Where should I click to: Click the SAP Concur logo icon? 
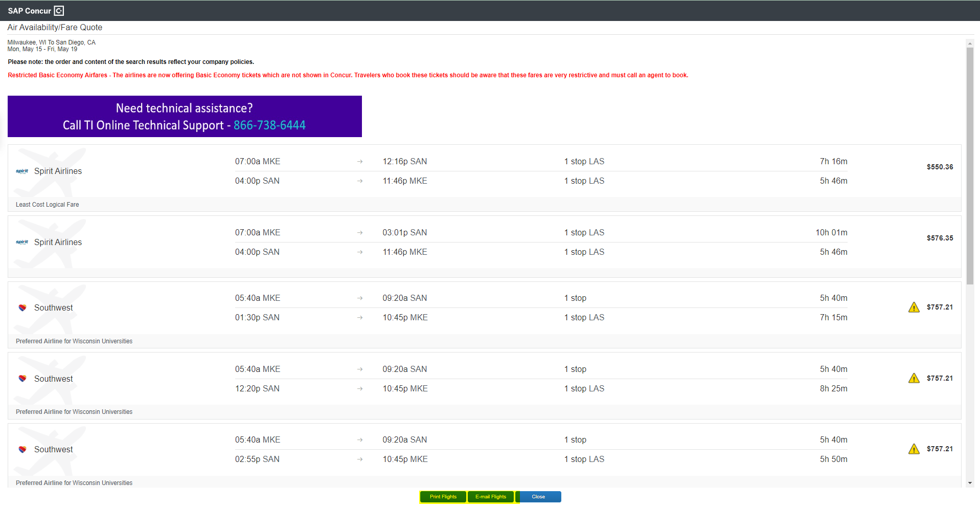coord(59,11)
